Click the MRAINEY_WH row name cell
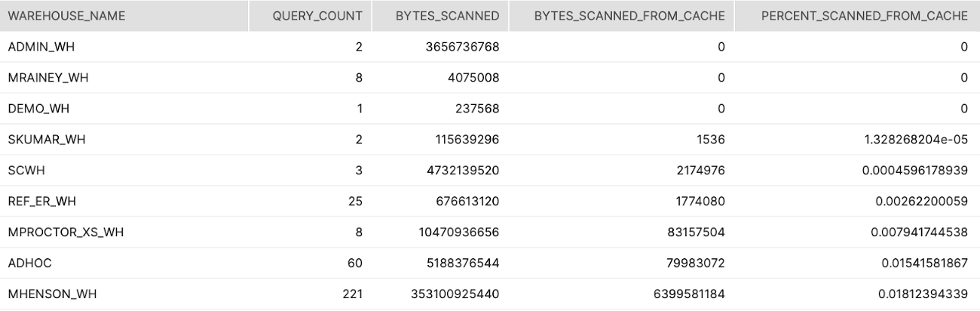Image resolution: width=980 pixels, height=311 pixels. [48, 78]
